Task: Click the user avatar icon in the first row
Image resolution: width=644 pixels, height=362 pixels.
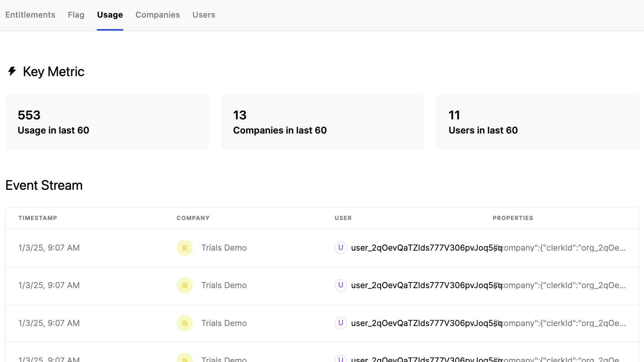Action: (x=340, y=248)
